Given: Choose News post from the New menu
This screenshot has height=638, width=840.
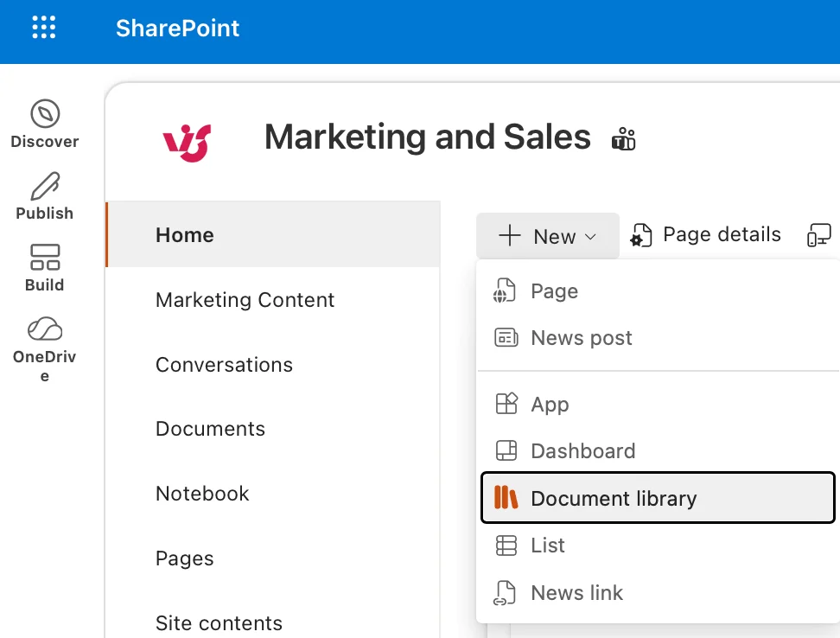Looking at the screenshot, I should click(658, 338).
